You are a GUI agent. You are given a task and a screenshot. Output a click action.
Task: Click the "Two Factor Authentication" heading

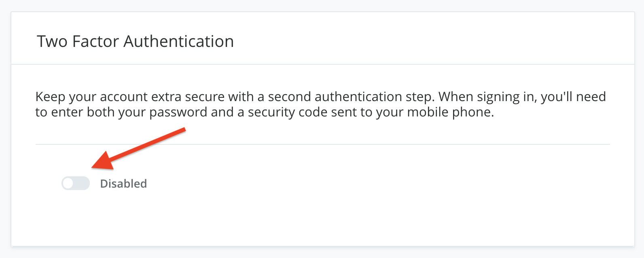pyautogui.click(x=136, y=41)
